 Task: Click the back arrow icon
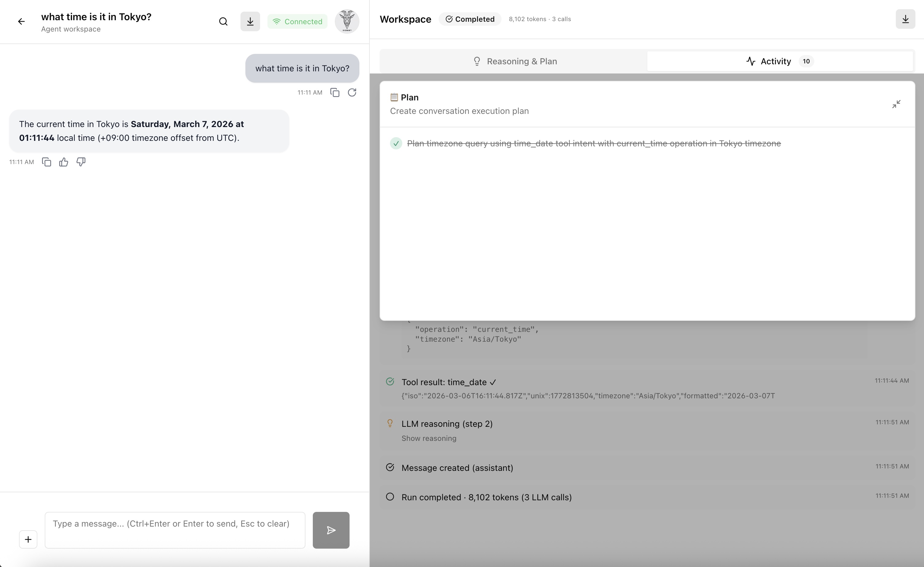pos(21,22)
